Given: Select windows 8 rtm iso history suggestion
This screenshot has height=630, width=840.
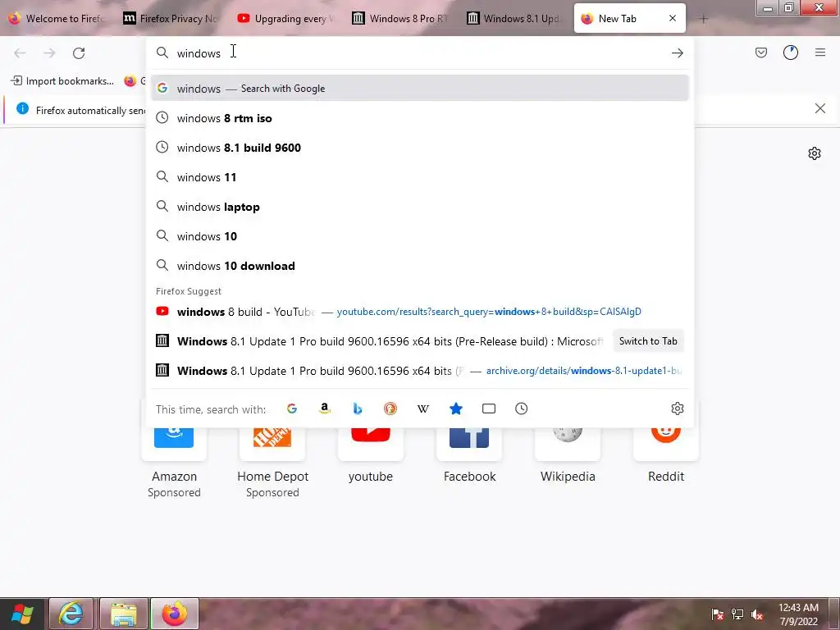Looking at the screenshot, I should pos(420,118).
